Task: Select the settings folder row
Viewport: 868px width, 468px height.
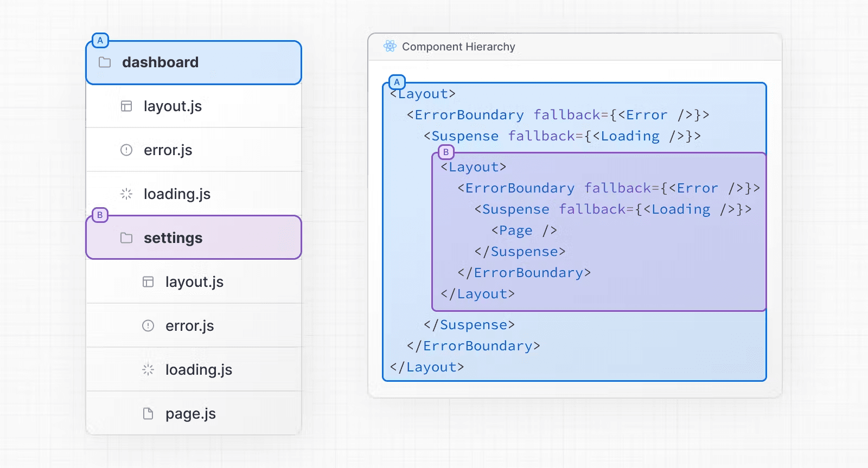Action: coord(193,238)
